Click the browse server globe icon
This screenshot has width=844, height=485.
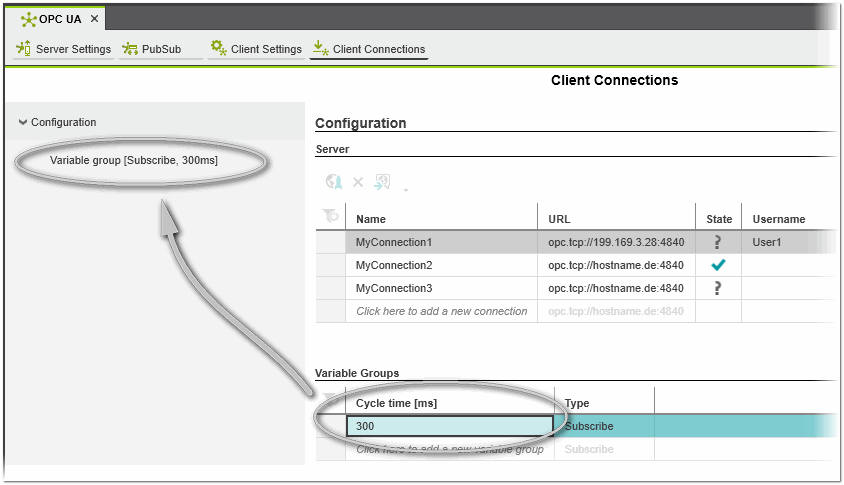(x=334, y=183)
